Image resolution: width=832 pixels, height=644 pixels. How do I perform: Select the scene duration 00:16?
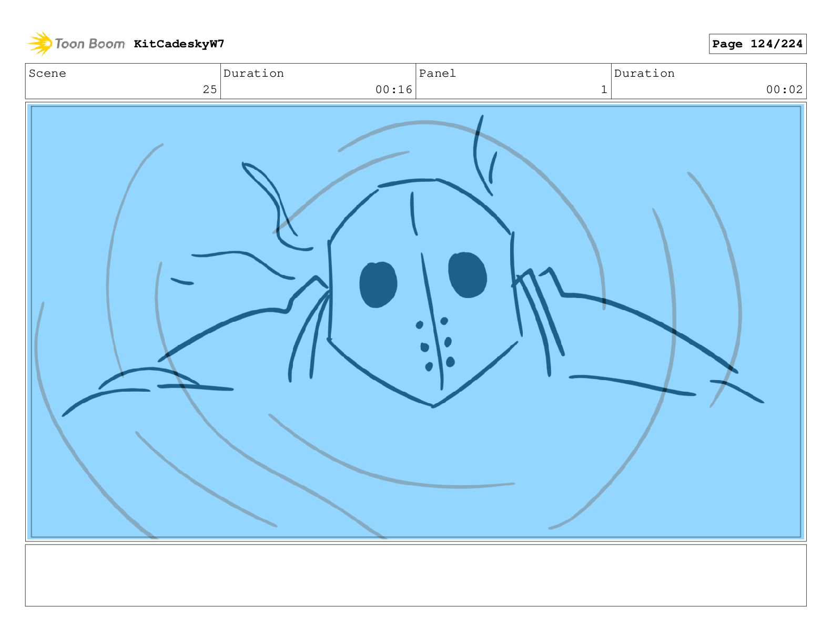(x=393, y=89)
